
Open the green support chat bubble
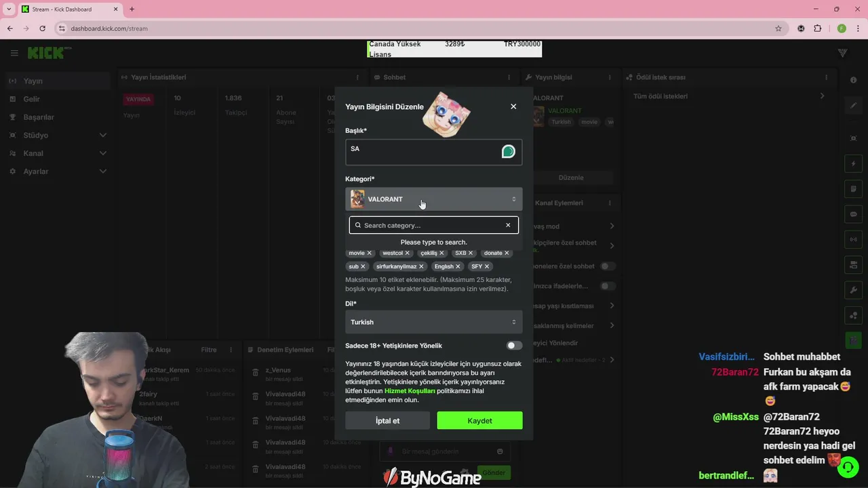click(848, 468)
